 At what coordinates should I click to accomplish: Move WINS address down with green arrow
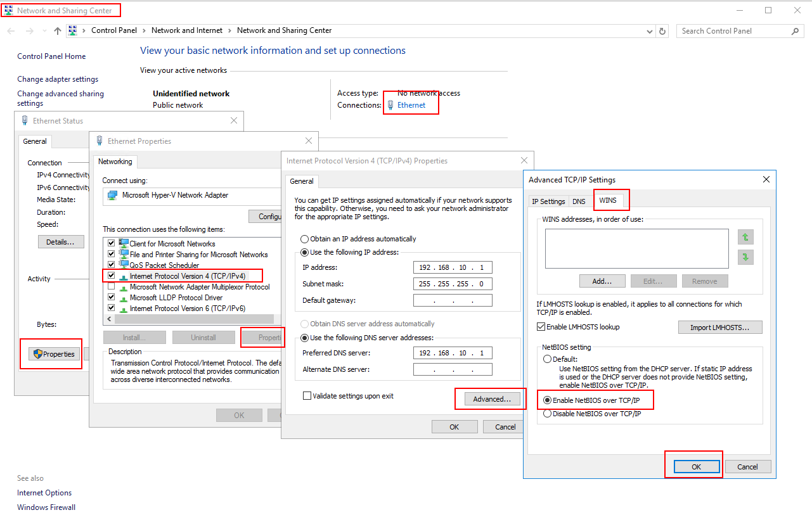(745, 257)
